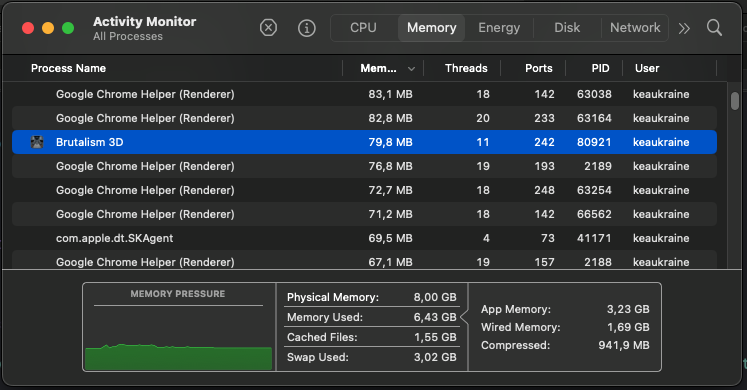This screenshot has width=747, height=390.
Task: Select Chrome Helper row with PID 2189
Action: (x=364, y=166)
